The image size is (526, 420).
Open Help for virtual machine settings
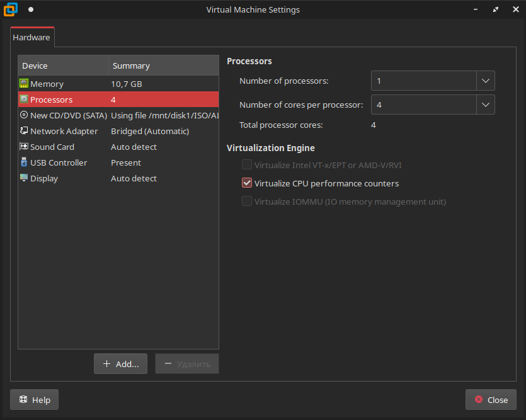[35, 400]
